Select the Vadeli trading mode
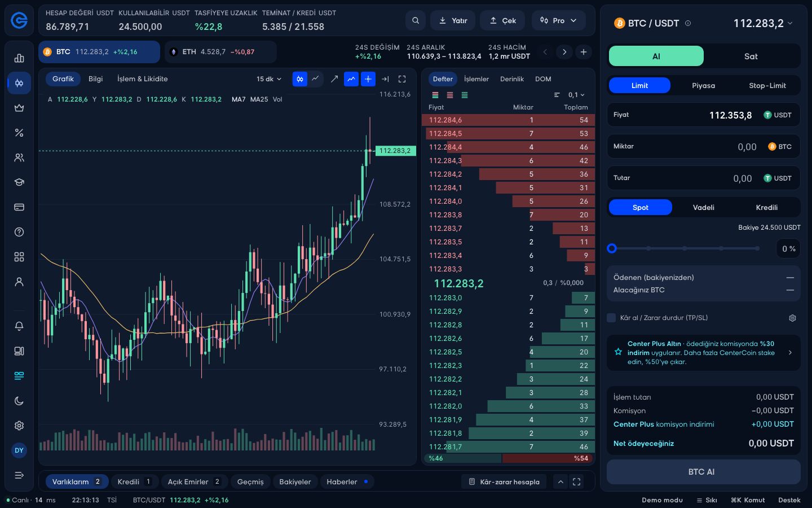The height and width of the screenshot is (508, 812). click(704, 207)
